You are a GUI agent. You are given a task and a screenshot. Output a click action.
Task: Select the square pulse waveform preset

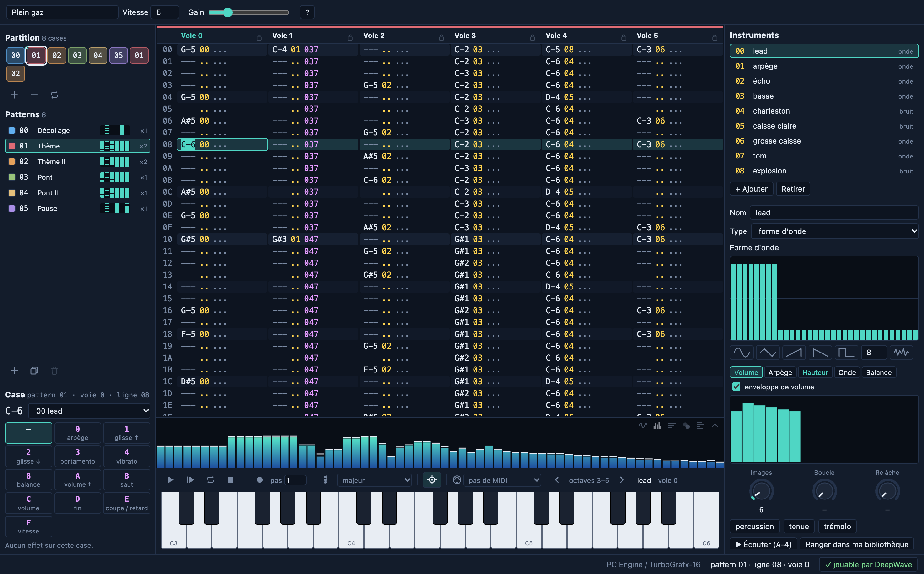[x=846, y=353]
